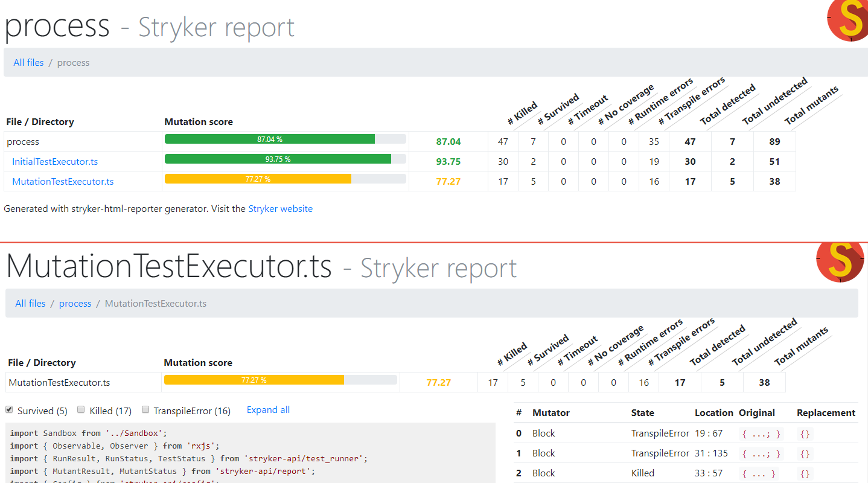Click the Location column header

click(x=714, y=412)
